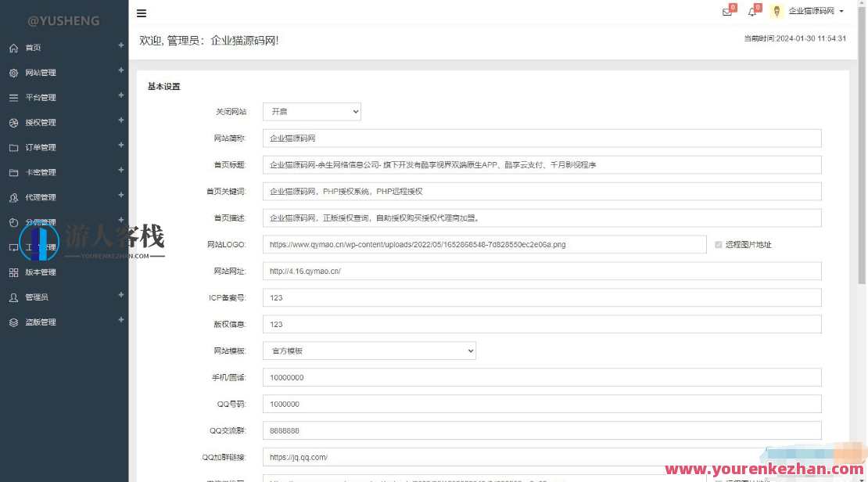Open the 盗版管理 sidebar menu

pyautogui.click(x=39, y=322)
